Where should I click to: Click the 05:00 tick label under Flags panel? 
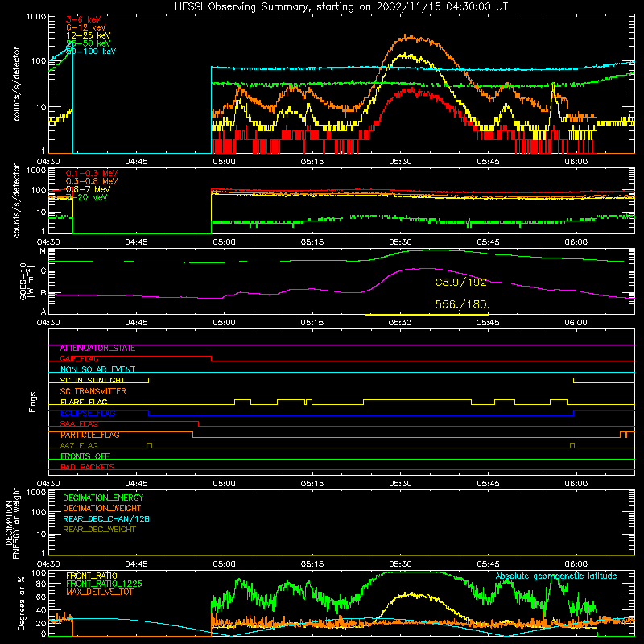coord(225,484)
